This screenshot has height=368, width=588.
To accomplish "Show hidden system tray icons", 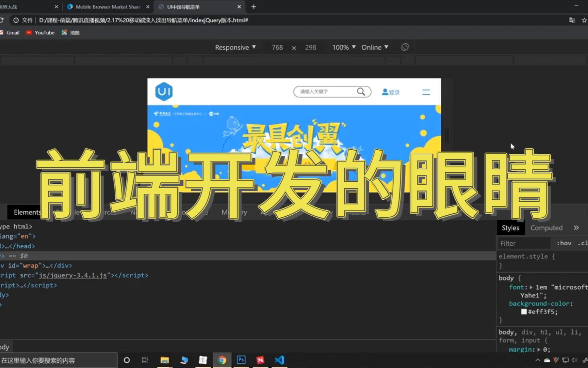I will click(538, 360).
